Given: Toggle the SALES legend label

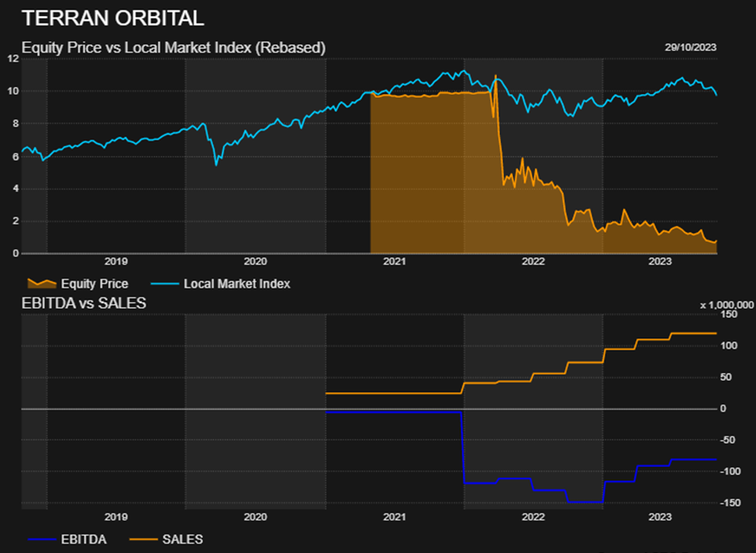Looking at the screenshot, I should (183, 539).
